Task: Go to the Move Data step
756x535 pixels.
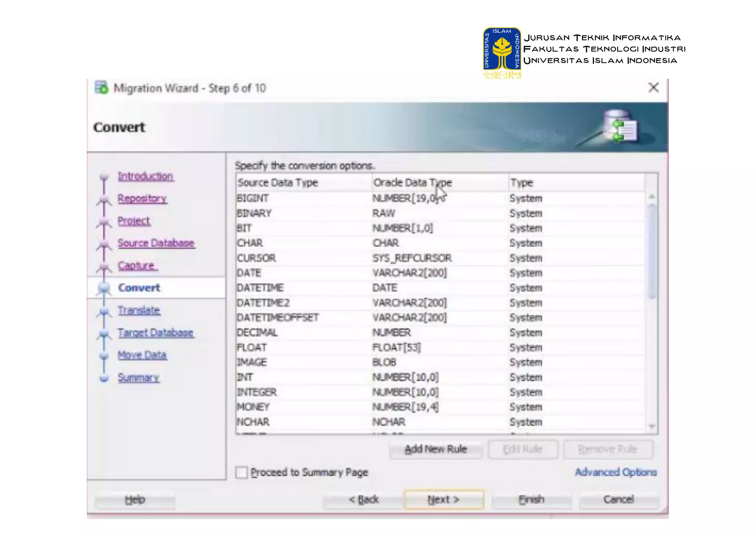Action: click(x=142, y=355)
